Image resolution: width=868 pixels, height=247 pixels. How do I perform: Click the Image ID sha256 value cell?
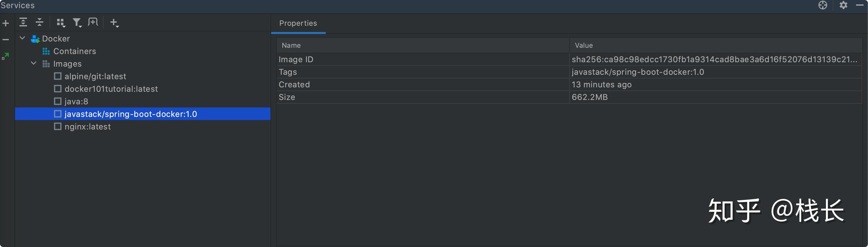[x=714, y=59]
